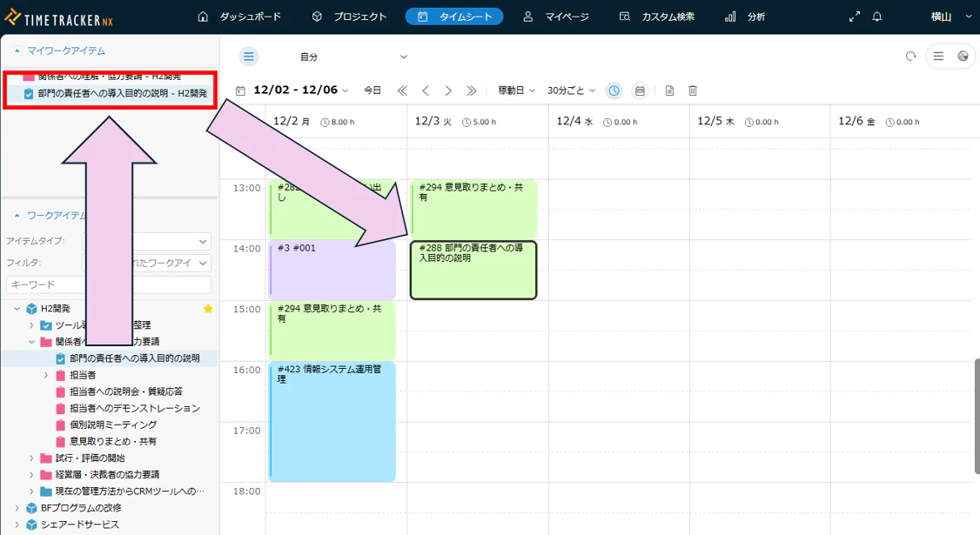This screenshot has height=535, width=980.
Task: Open the ダッシュボード menu
Action: 239,17
